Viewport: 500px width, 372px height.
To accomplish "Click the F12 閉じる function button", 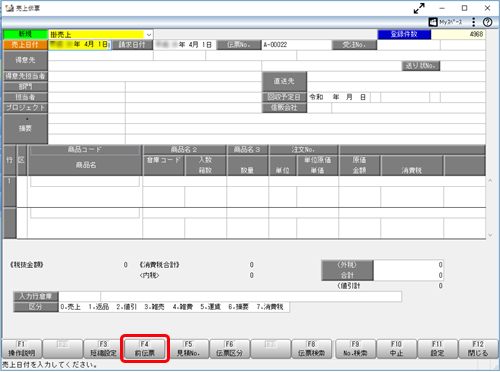I will (x=478, y=349).
